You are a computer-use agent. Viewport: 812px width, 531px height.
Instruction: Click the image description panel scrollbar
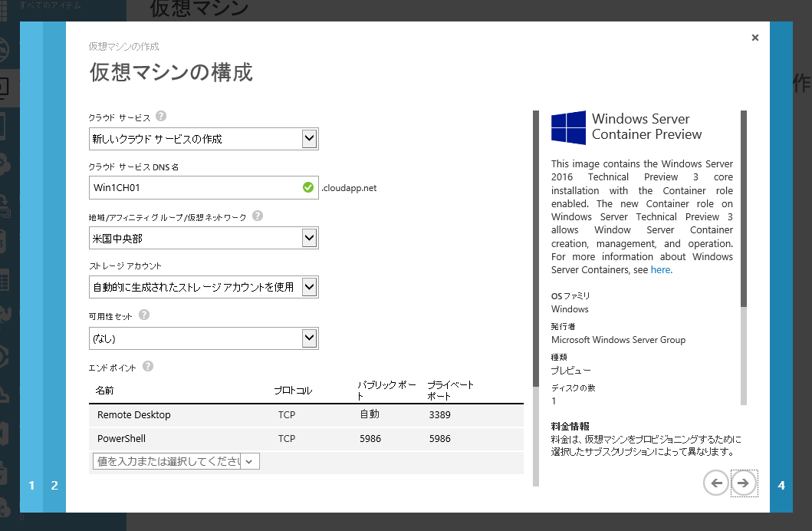click(x=744, y=207)
